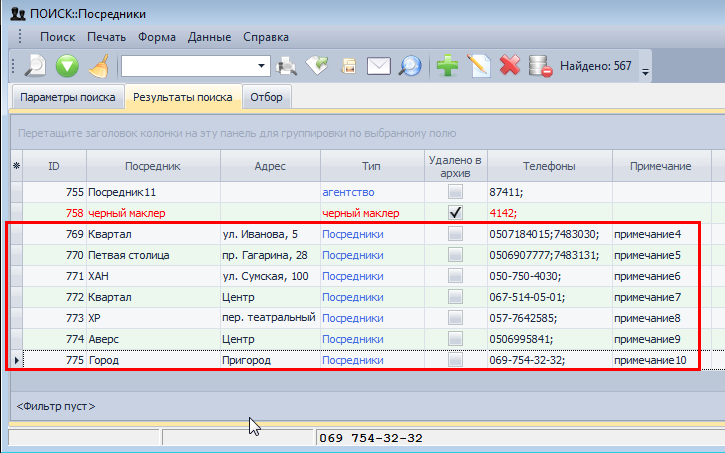Uncheck archive checkbox for черный маклер
This screenshot has width=725, height=453.
[455, 212]
